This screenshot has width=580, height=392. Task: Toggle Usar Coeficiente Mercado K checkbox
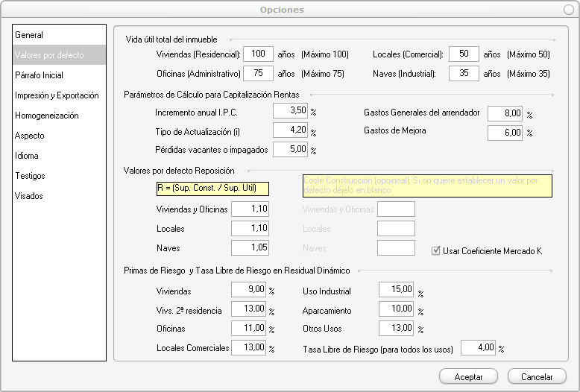(437, 251)
